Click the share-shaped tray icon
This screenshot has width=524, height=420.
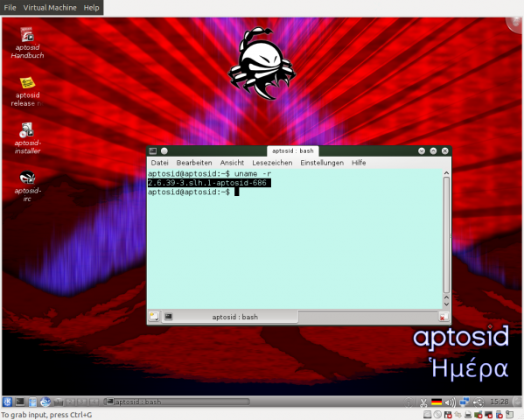tap(479, 402)
